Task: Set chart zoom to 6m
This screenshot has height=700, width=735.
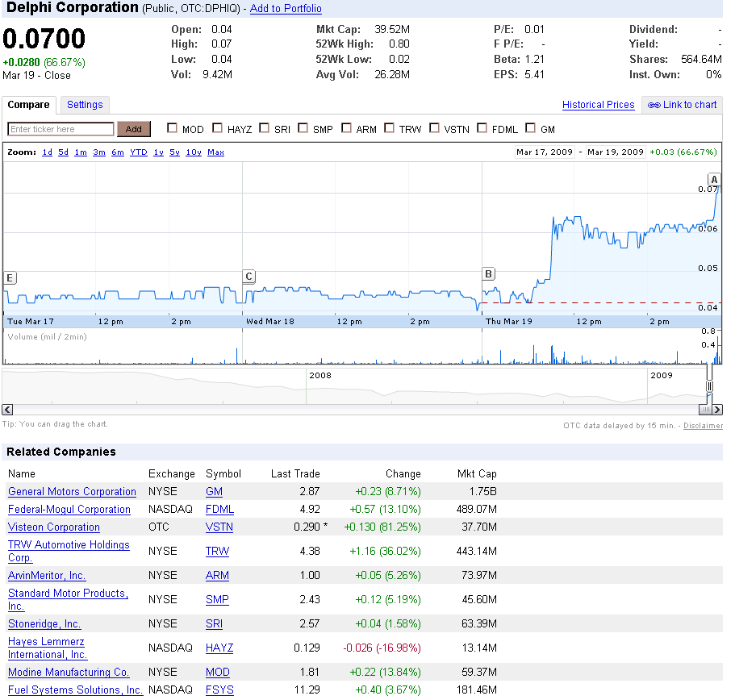Action: coord(118,152)
